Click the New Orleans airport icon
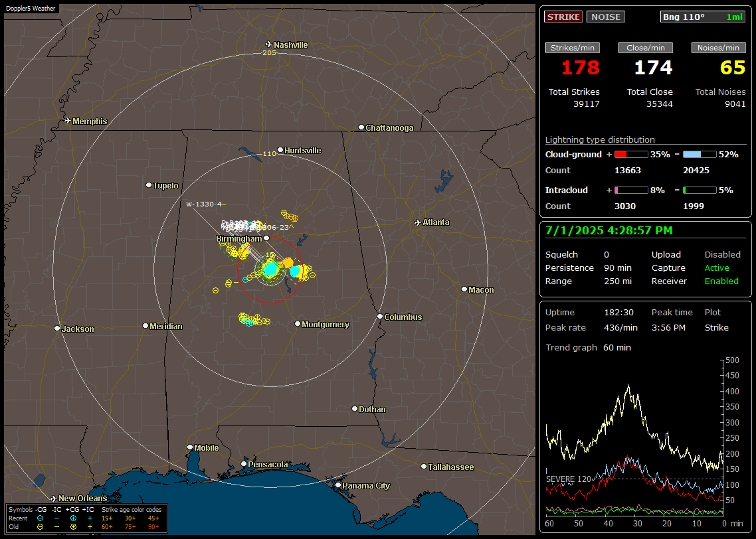This screenshot has width=756, height=539. pyautogui.click(x=54, y=498)
